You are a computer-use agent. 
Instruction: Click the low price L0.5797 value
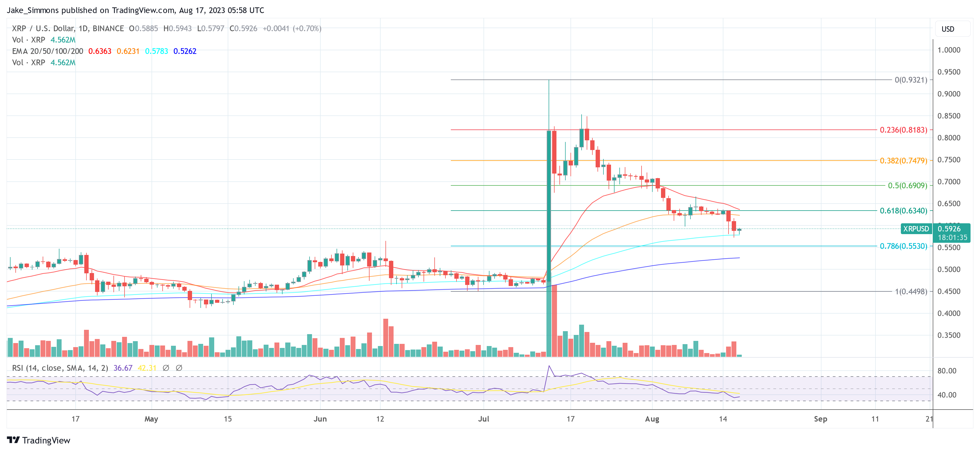tap(211, 29)
